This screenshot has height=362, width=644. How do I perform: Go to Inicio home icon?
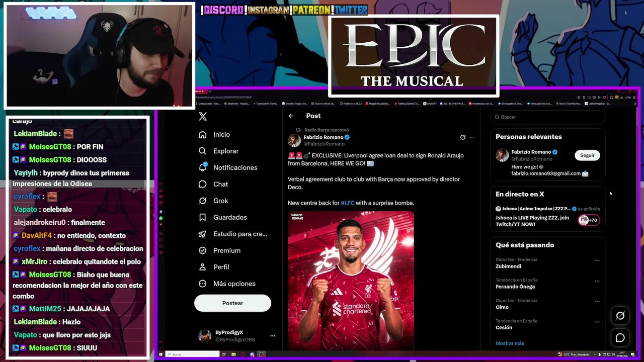coord(202,135)
